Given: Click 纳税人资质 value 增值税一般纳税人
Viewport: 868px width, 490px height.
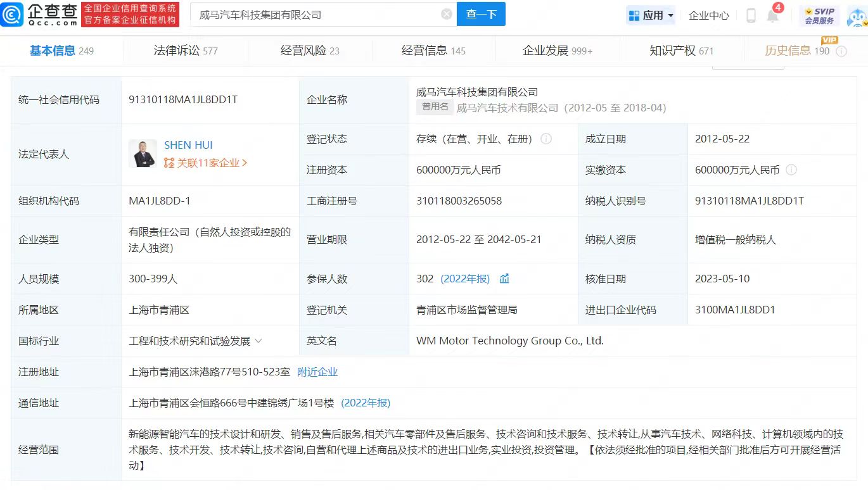Looking at the screenshot, I should [736, 239].
